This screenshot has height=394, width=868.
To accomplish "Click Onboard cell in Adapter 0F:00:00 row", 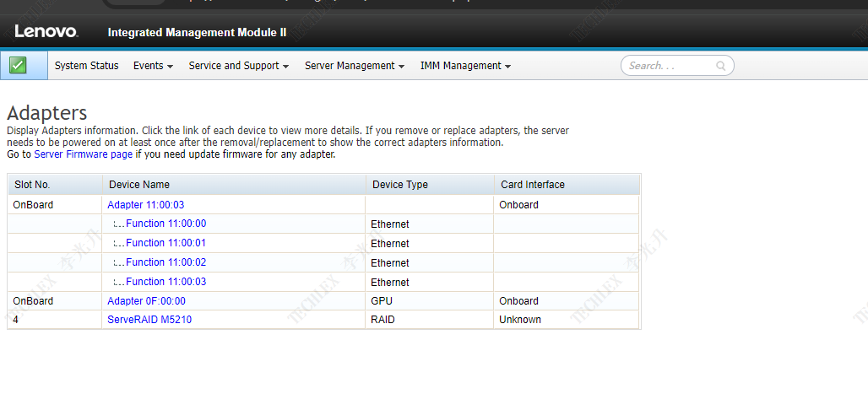I will point(567,301).
